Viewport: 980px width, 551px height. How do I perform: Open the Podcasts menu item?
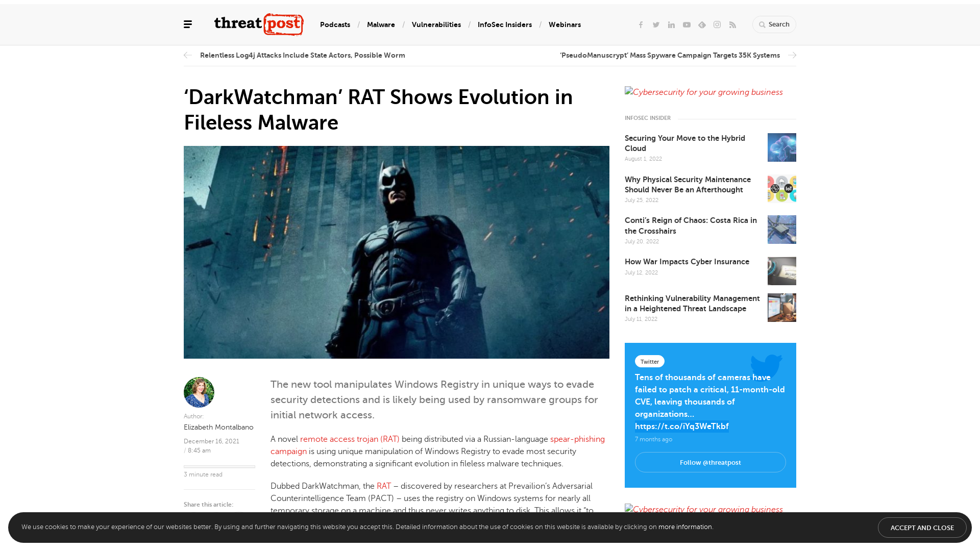[335, 24]
